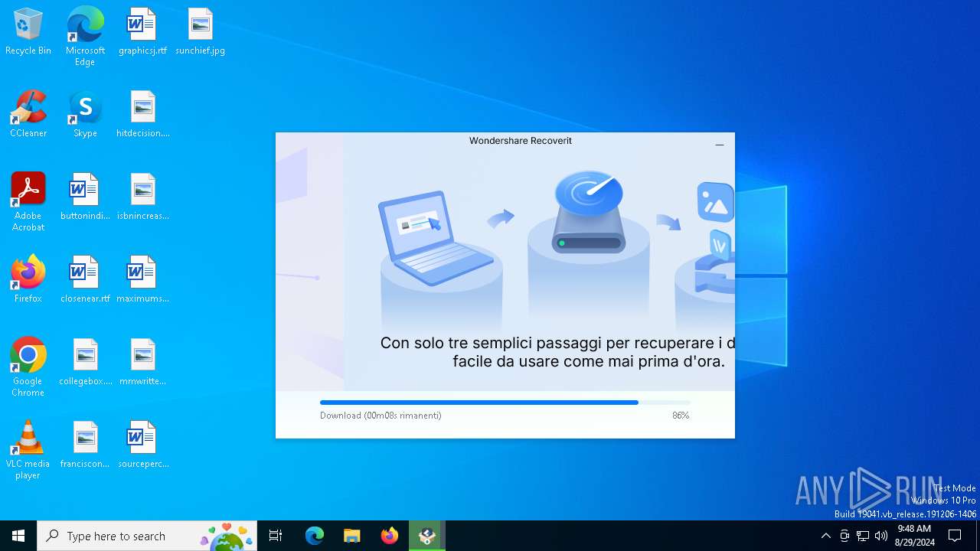Viewport: 980px width, 551px height.
Task: Click the disk scan illustration in installer
Action: pyautogui.click(x=588, y=211)
